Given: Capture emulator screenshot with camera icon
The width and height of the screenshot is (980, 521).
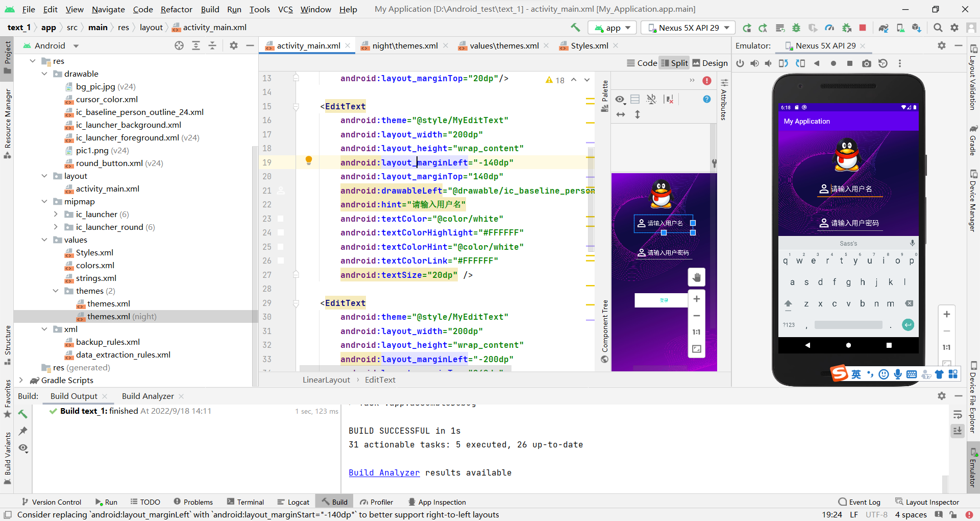Looking at the screenshot, I should point(866,63).
